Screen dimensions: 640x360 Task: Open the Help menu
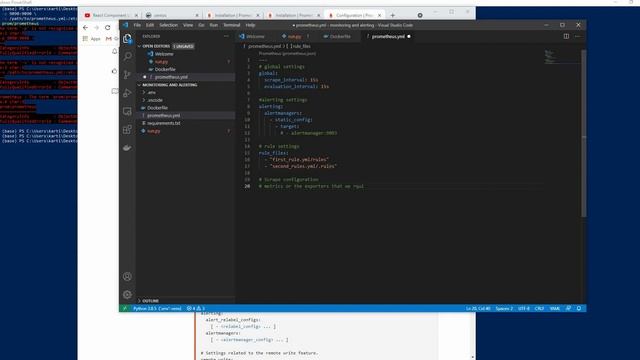[x=250, y=25]
